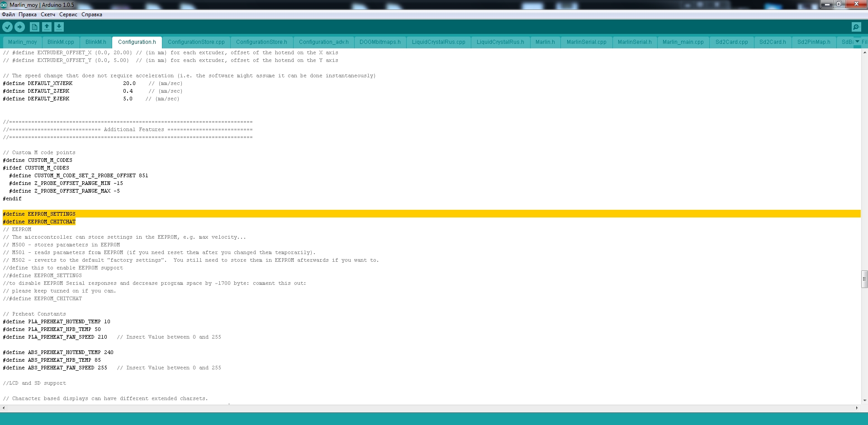
Task: Open the Marlin_main.cpp tab
Action: (683, 42)
